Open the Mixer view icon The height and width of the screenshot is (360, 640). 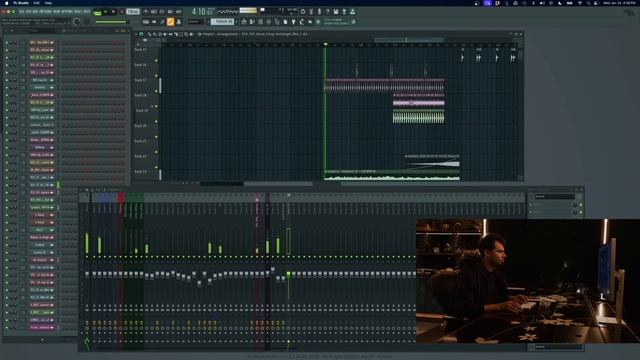pos(269,22)
